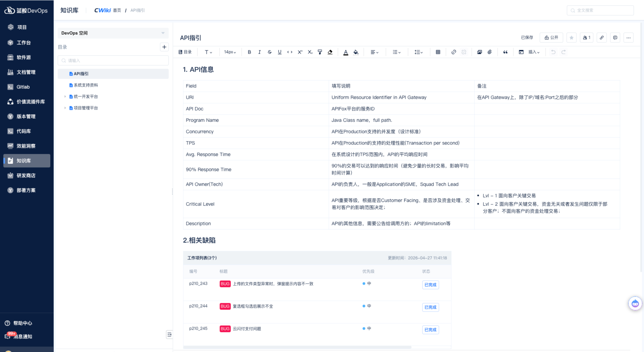Attach a file with paperclip icon
Screen dimensions: 644x352
(490, 52)
